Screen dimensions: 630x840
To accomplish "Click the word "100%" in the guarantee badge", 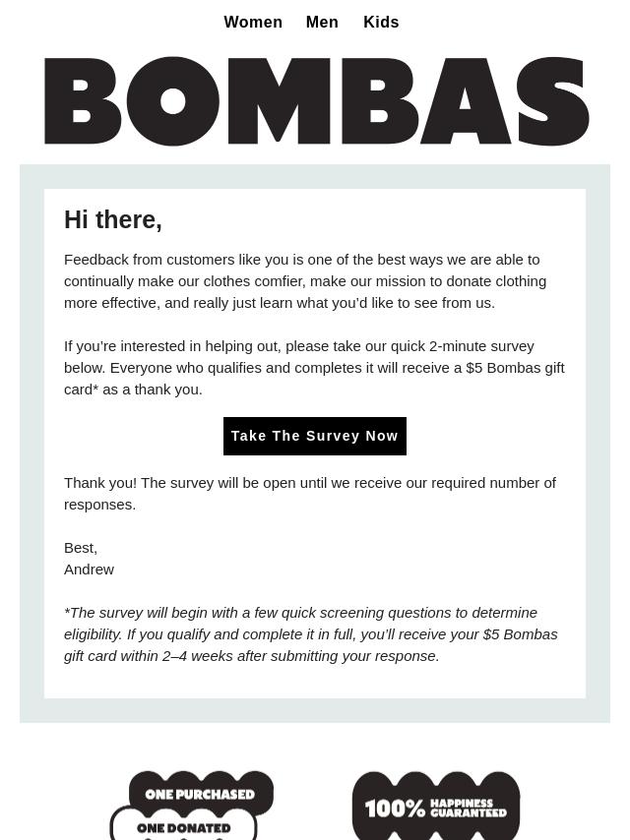I will (395, 809).
